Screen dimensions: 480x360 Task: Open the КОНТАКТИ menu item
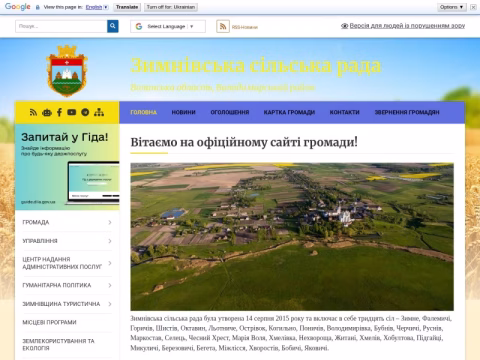[x=345, y=112]
